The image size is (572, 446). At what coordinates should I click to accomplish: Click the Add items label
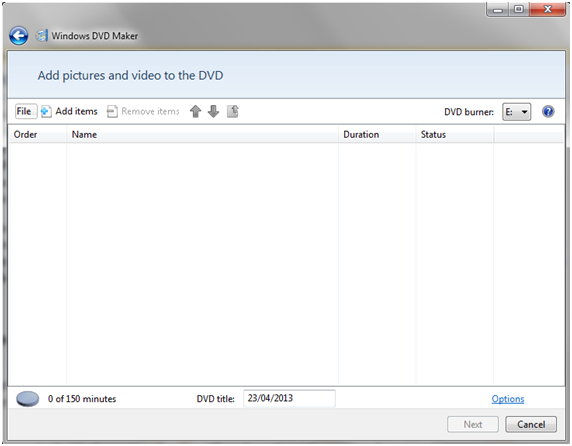[76, 111]
